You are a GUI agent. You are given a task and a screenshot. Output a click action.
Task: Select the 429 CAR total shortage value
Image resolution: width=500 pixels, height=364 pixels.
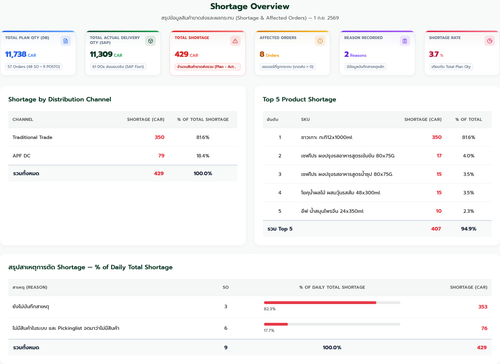pos(186,54)
